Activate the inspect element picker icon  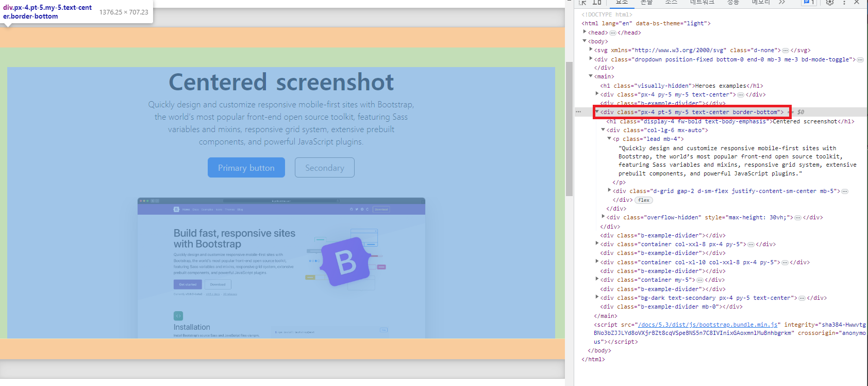click(582, 2)
